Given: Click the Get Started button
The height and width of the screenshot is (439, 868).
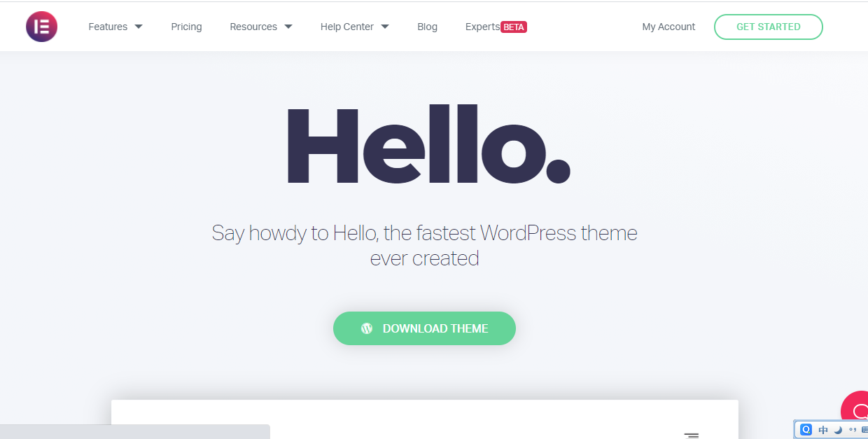Looking at the screenshot, I should coord(769,27).
